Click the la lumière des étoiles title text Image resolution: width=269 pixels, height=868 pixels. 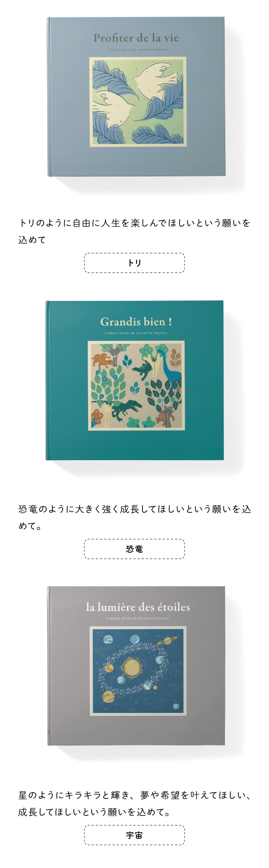(x=138, y=607)
